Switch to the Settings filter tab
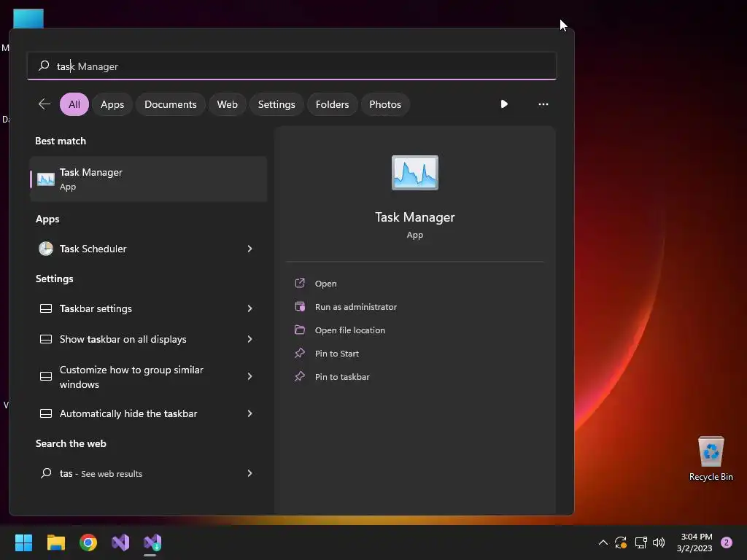The image size is (747, 560). [276, 104]
